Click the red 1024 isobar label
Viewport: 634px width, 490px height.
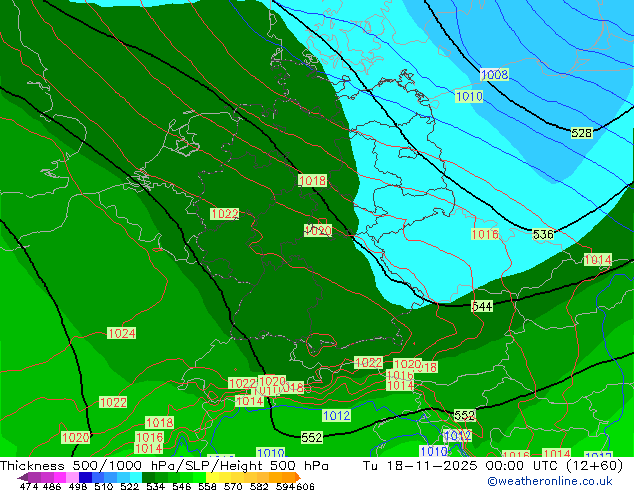[x=122, y=334]
